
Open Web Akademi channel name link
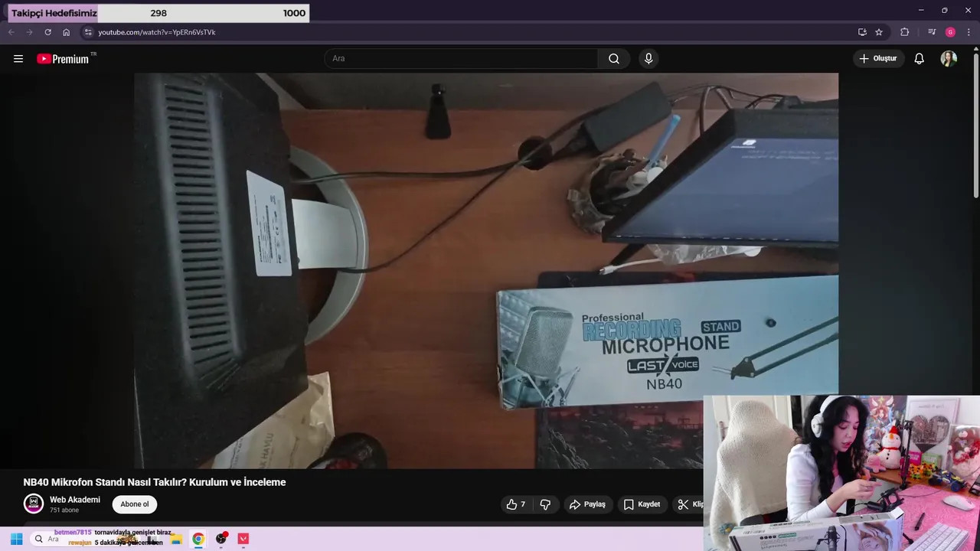pyautogui.click(x=75, y=500)
